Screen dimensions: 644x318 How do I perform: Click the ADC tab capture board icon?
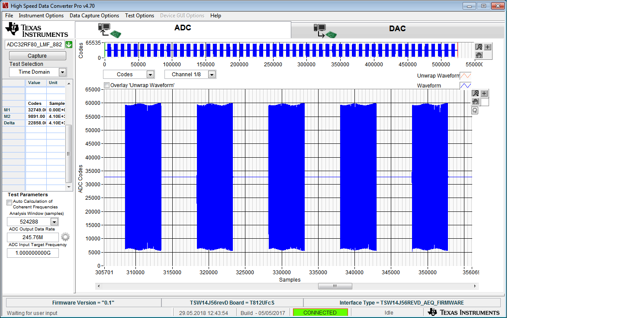point(109,30)
